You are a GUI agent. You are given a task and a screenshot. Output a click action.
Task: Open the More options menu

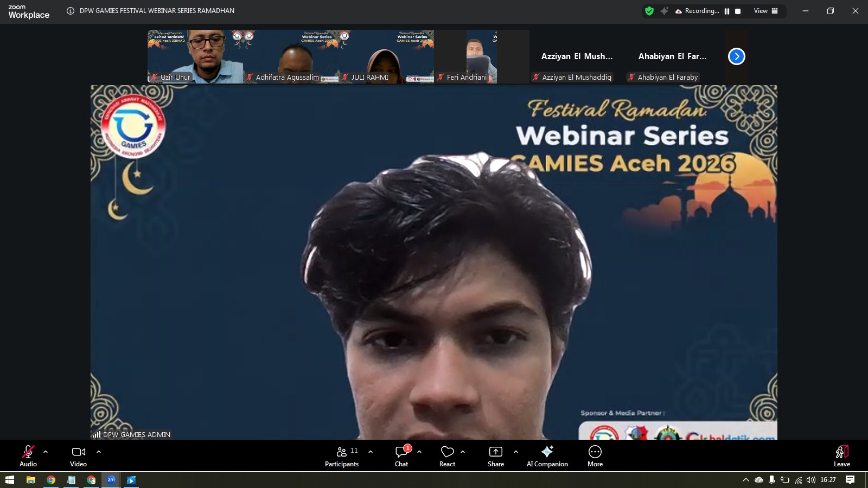pyautogui.click(x=595, y=455)
